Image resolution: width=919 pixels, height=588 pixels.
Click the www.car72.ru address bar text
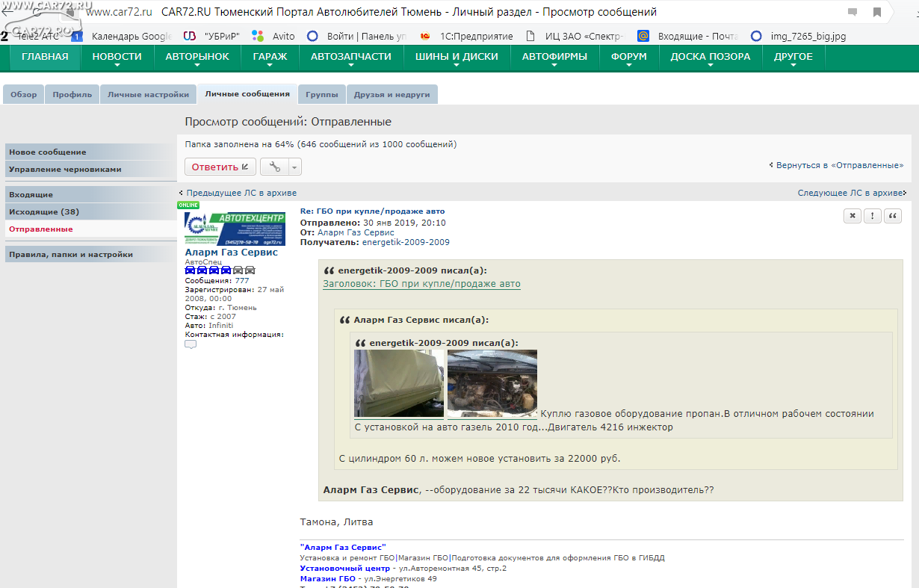(120, 12)
